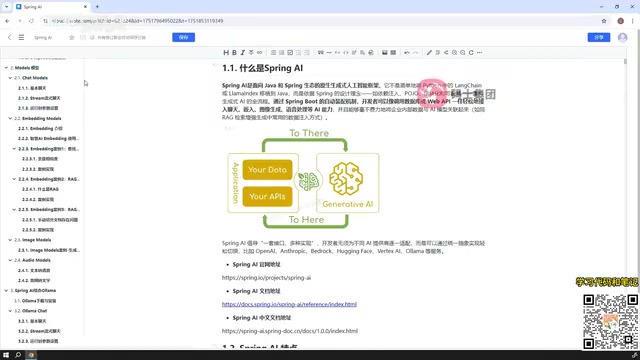Click the Chrome icon on the taskbar
Viewport: 640px width, 360px height.
31,355
